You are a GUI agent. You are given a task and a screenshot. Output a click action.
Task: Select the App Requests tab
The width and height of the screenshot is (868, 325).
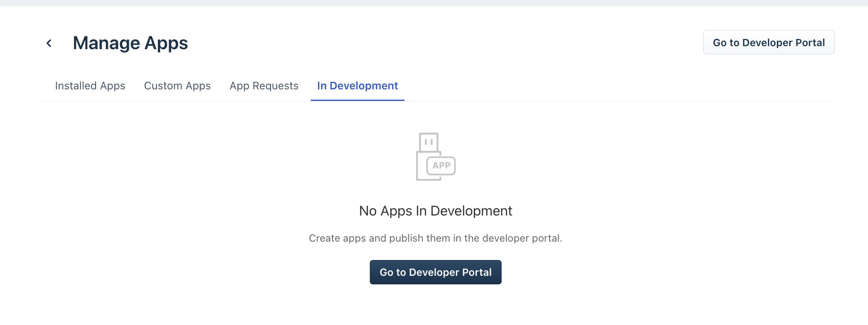click(x=264, y=86)
